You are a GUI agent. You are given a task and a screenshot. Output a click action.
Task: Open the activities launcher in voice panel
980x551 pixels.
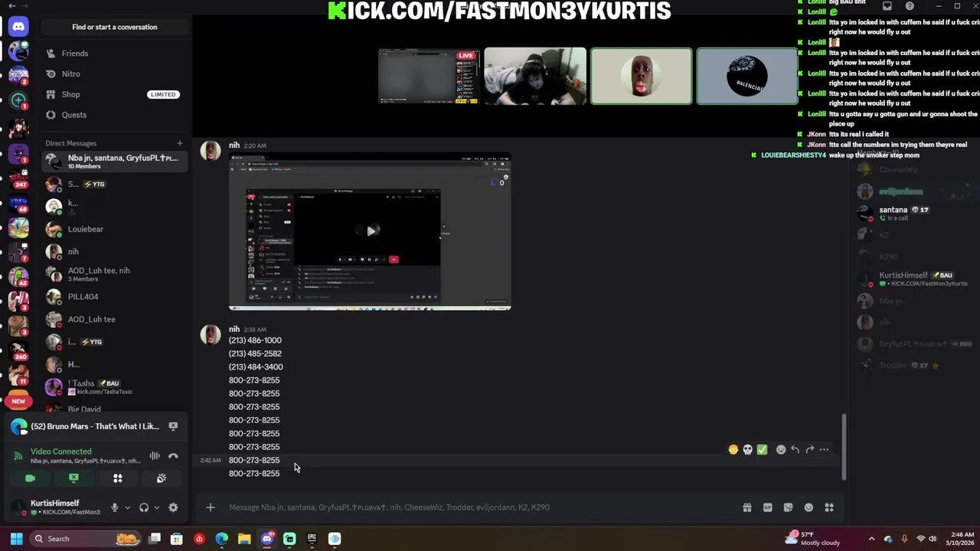tap(118, 478)
